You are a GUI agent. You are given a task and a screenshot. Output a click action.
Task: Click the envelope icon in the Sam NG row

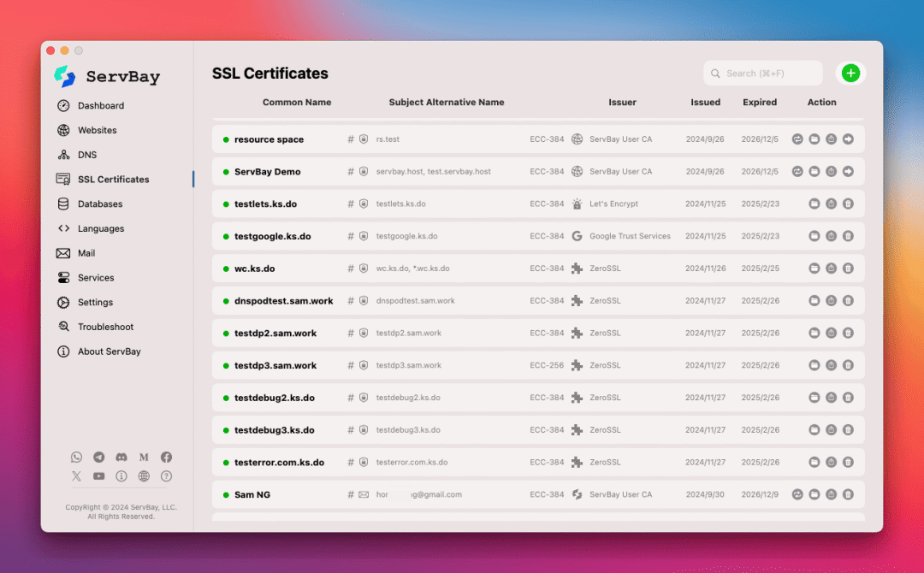pos(364,494)
